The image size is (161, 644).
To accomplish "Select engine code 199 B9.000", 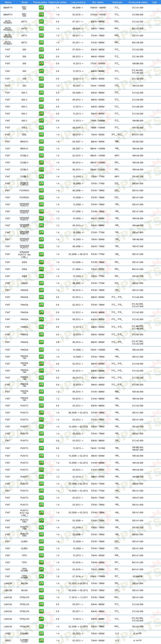I will [138, 477].
